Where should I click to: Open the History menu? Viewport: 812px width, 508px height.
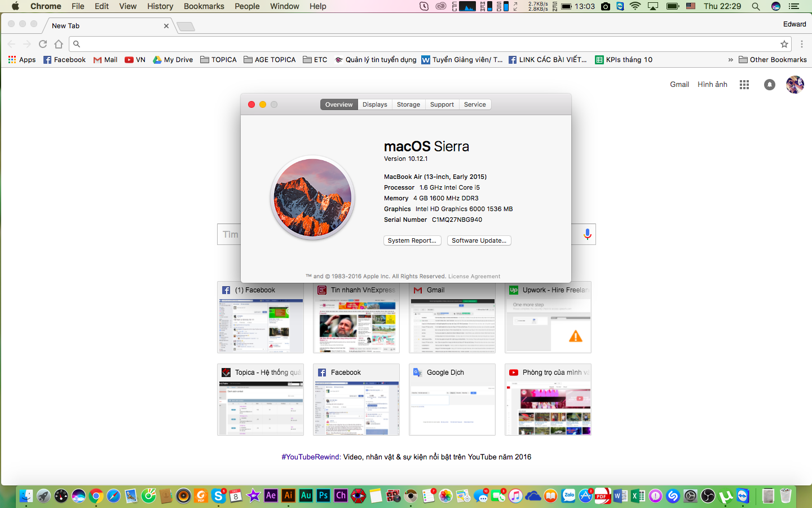click(x=160, y=6)
